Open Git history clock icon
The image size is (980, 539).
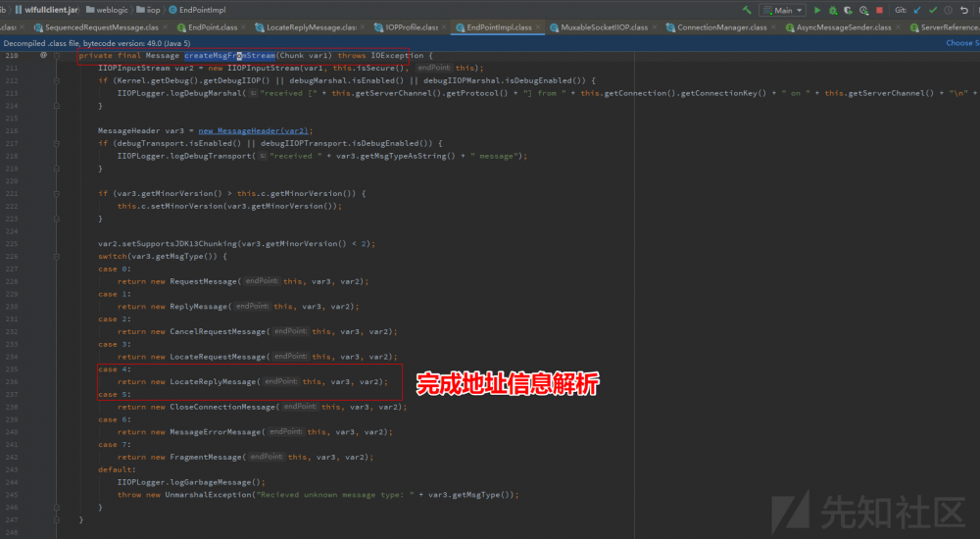(948, 10)
